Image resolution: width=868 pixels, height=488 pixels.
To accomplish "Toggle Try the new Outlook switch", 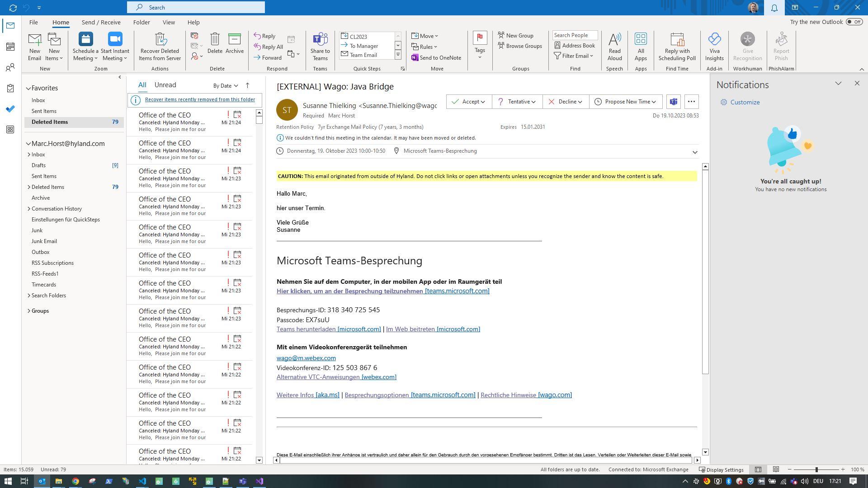I will (x=854, y=22).
